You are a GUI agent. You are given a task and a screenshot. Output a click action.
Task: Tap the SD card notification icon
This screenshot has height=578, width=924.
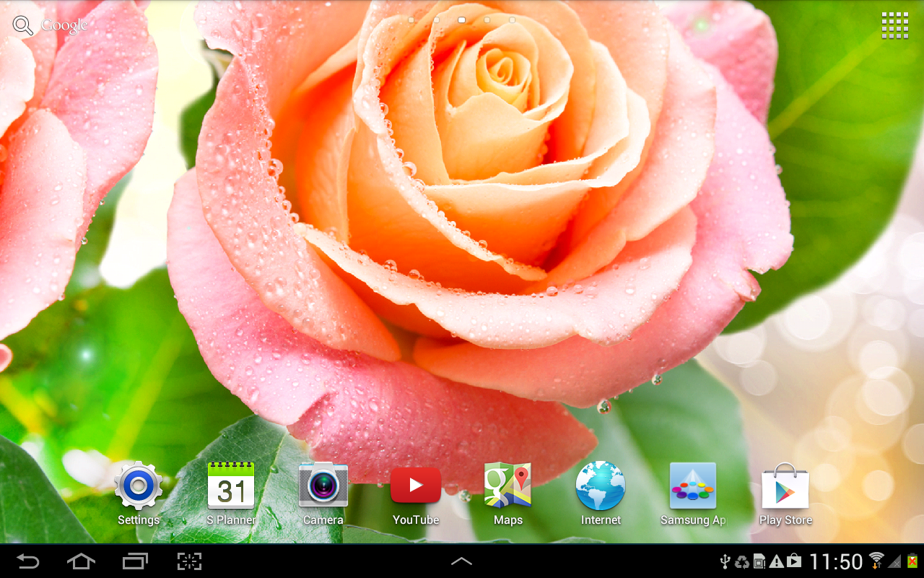coord(759,561)
